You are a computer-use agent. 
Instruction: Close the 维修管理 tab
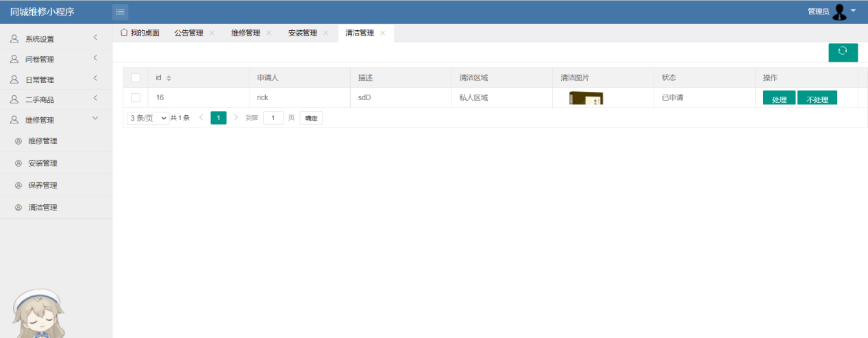[269, 33]
